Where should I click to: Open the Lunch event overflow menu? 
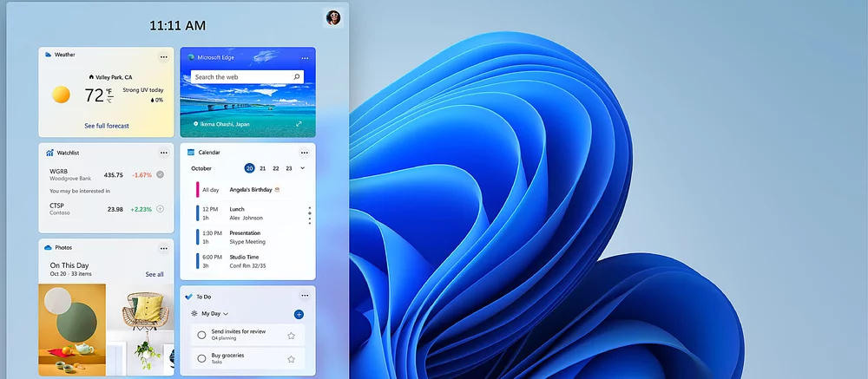pos(309,213)
